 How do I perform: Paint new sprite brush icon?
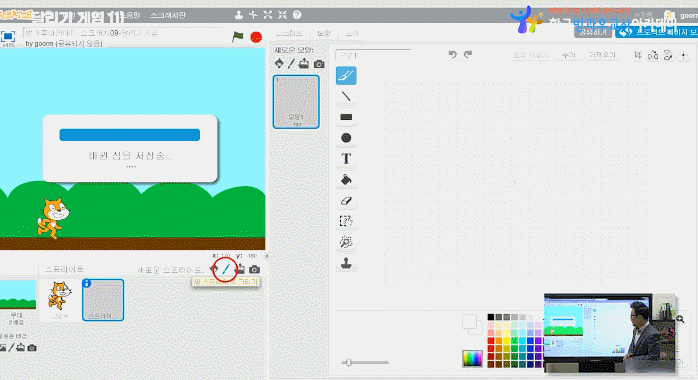226,269
